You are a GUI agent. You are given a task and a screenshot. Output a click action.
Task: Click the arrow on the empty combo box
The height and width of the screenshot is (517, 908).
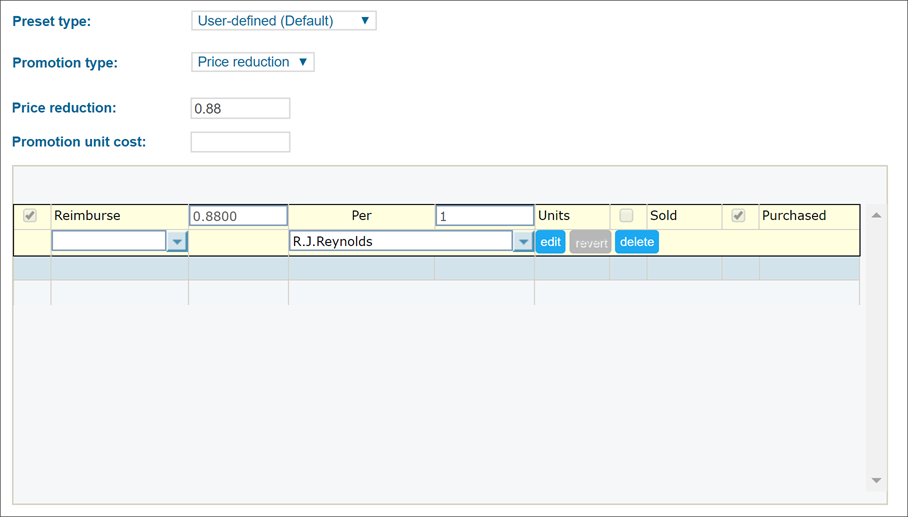pos(177,242)
